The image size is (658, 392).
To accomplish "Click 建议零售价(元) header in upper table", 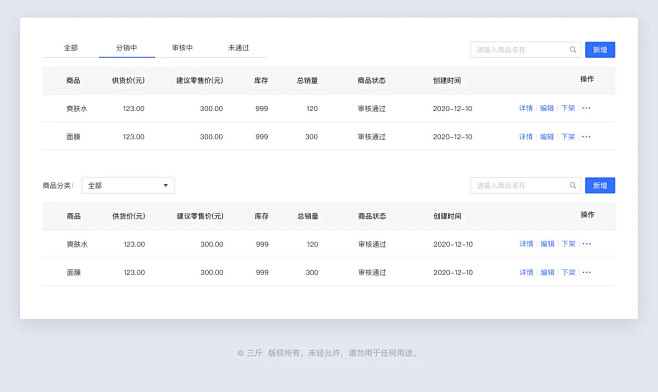I will (200, 80).
